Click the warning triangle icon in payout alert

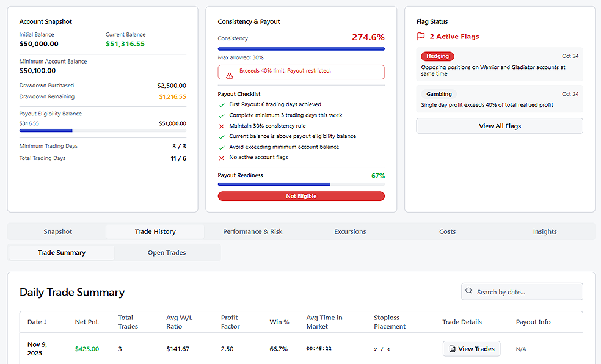230,75
